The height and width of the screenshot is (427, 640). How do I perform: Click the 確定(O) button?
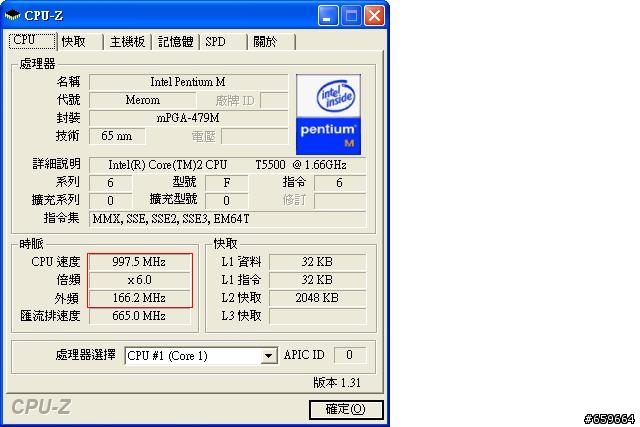346,409
